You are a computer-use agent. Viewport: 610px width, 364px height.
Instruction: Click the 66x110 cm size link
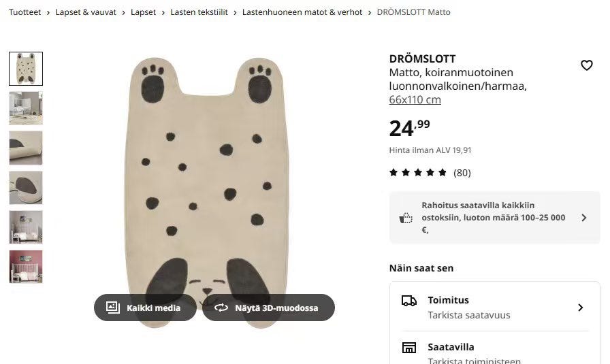pos(415,99)
